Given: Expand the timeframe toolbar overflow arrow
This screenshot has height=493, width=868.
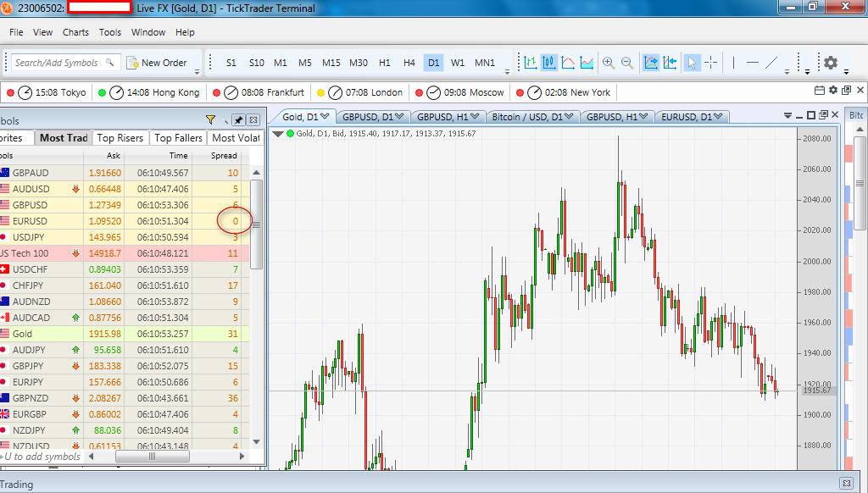Looking at the screenshot, I should [507, 72].
